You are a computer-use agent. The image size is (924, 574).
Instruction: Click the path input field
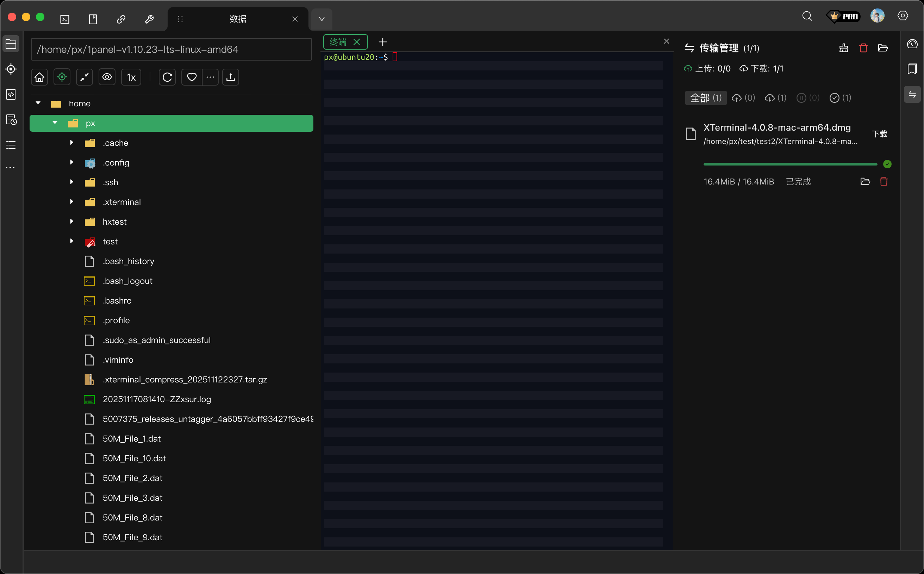(171, 49)
